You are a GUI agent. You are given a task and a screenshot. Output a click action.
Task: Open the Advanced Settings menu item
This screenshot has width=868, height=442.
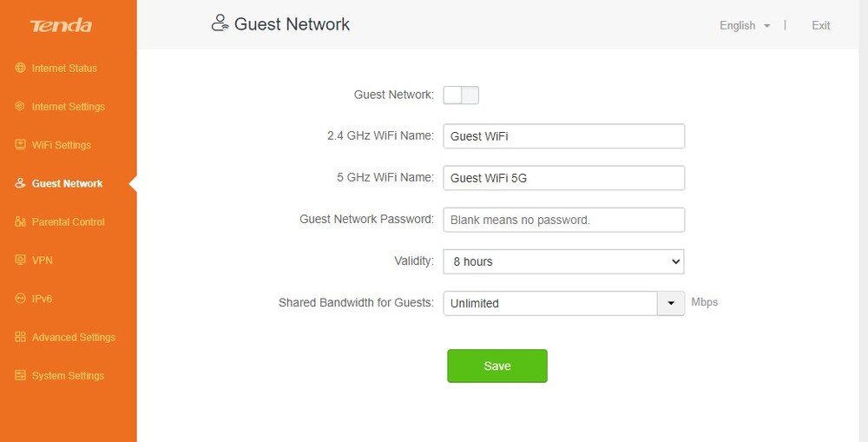(74, 337)
